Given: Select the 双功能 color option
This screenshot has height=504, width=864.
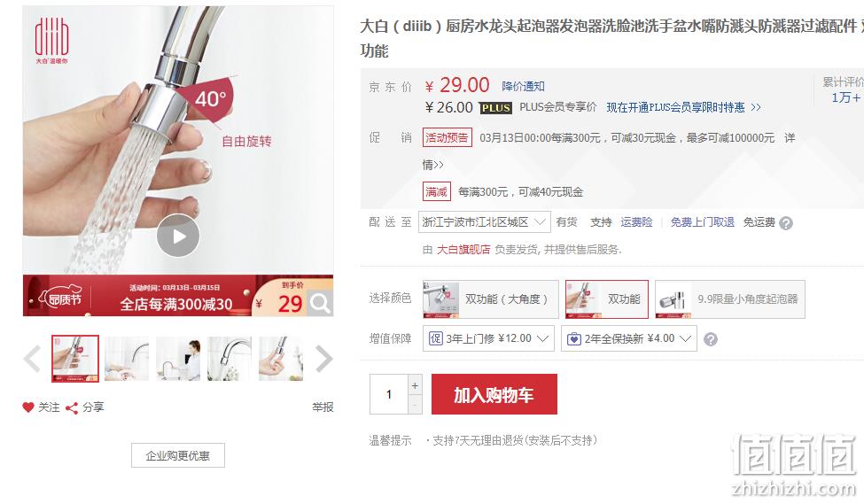Looking at the screenshot, I should click(x=607, y=299).
